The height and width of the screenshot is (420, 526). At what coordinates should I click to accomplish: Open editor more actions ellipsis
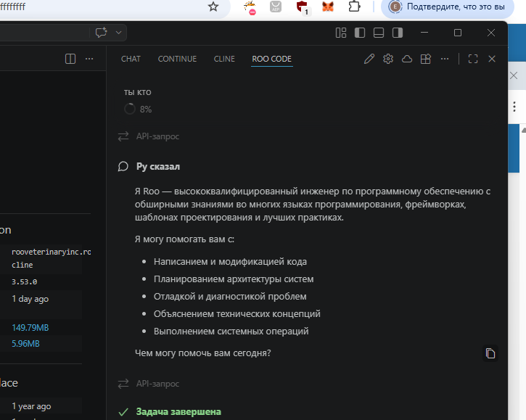[89, 59]
